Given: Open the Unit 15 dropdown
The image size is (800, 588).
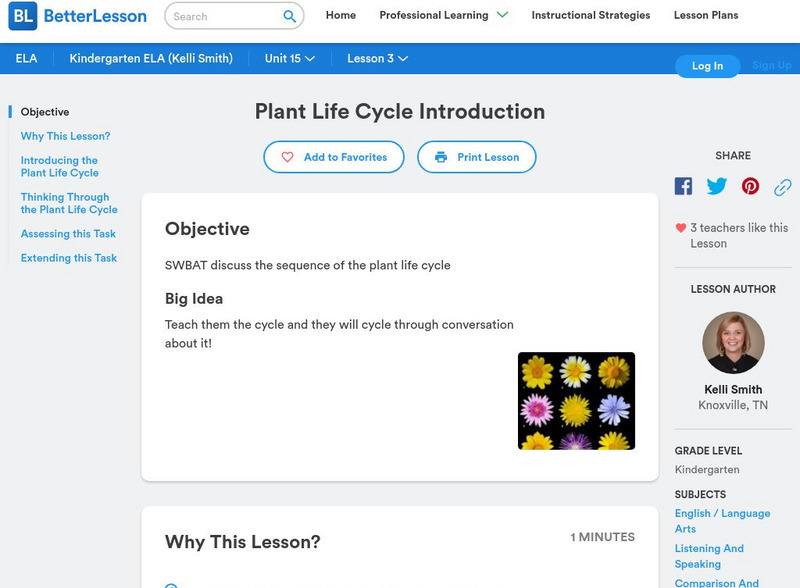Looking at the screenshot, I should tap(290, 59).
